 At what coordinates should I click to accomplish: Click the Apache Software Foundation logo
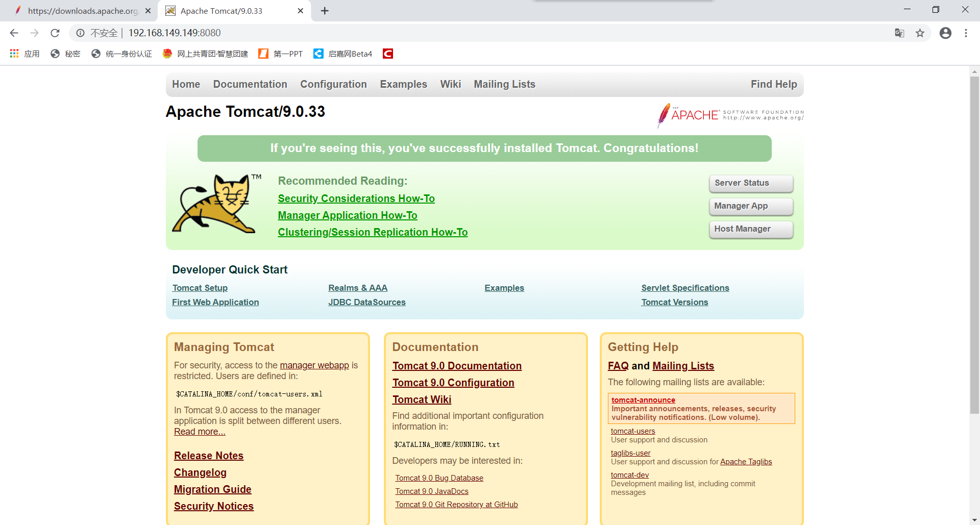[730, 115]
